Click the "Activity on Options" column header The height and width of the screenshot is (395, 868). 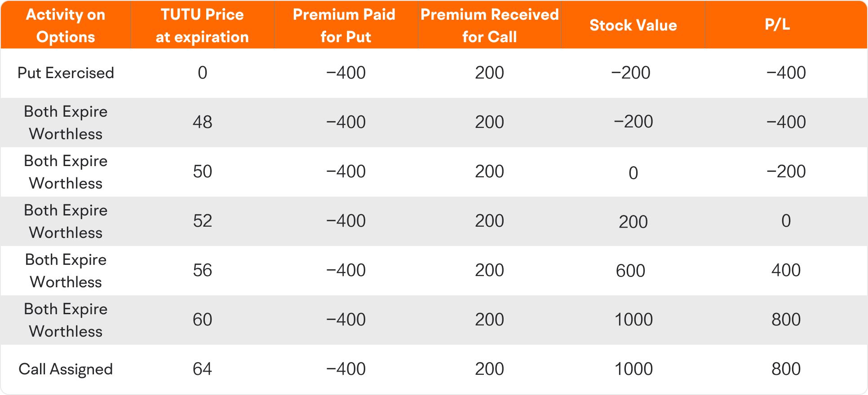[66, 26]
